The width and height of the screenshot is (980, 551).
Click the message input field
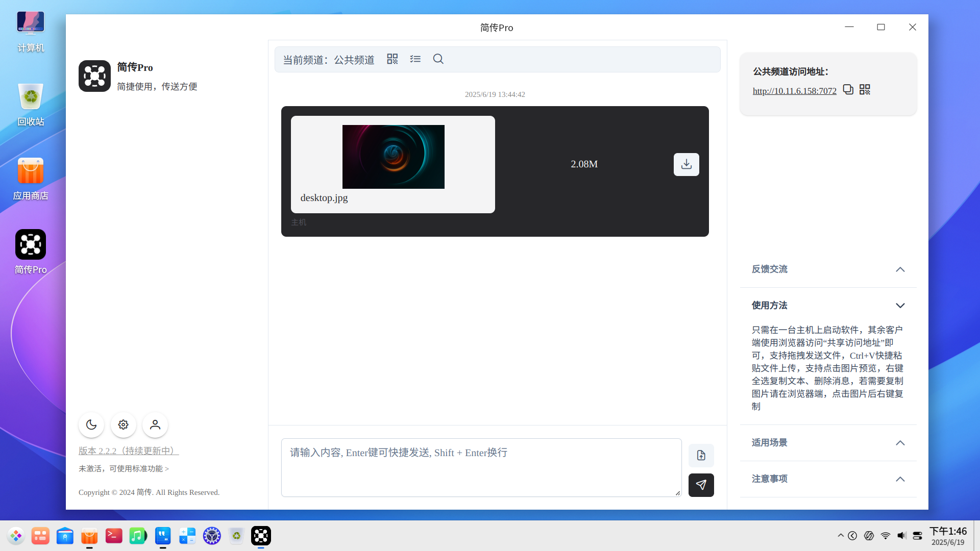tap(481, 467)
